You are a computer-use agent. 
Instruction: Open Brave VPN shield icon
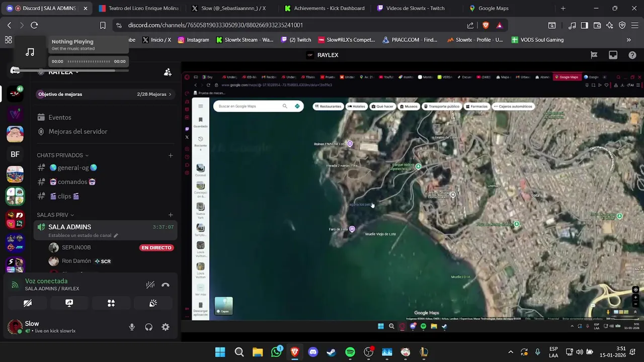[x=622, y=25]
